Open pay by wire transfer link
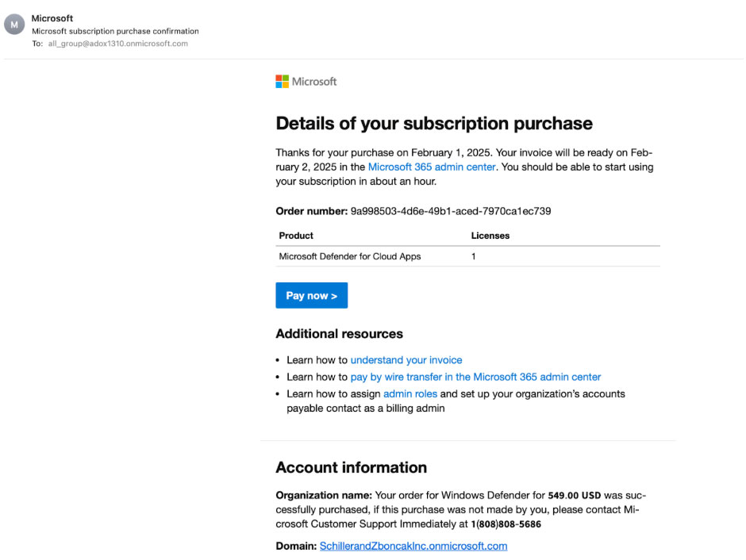Image resolution: width=746 pixels, height=560 pixels. (475, 377)
